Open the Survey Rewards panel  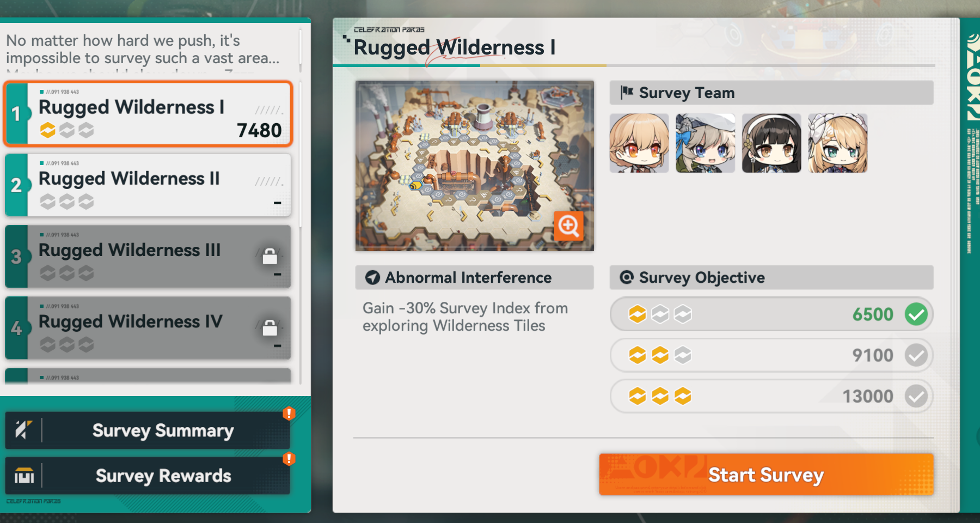(148, 476)
